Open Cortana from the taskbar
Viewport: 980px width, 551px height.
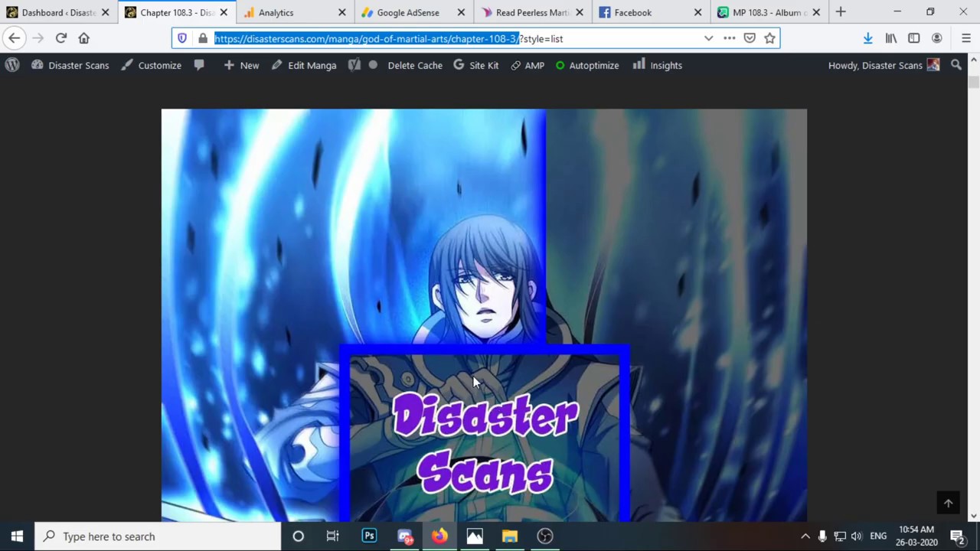[x=299, y=536]
